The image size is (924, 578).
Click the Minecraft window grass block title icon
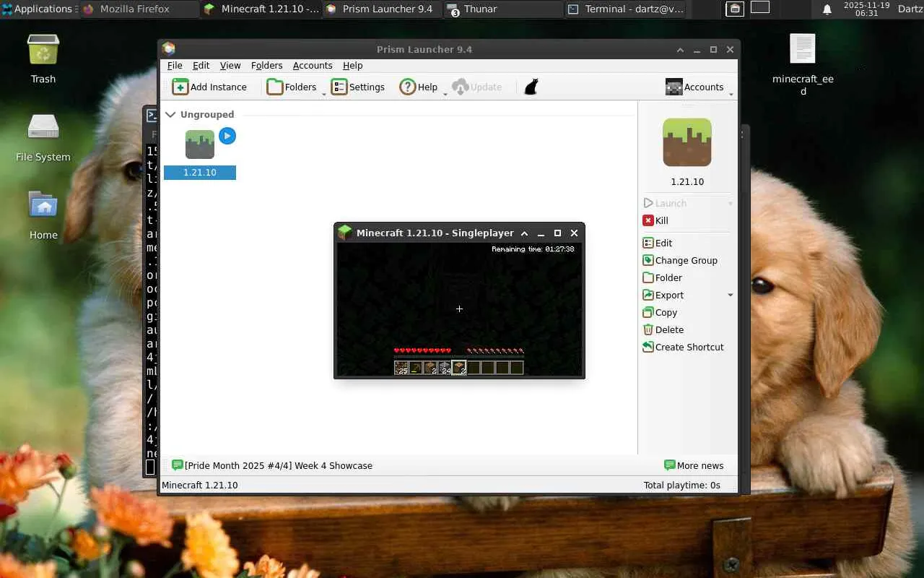(345, 233)
